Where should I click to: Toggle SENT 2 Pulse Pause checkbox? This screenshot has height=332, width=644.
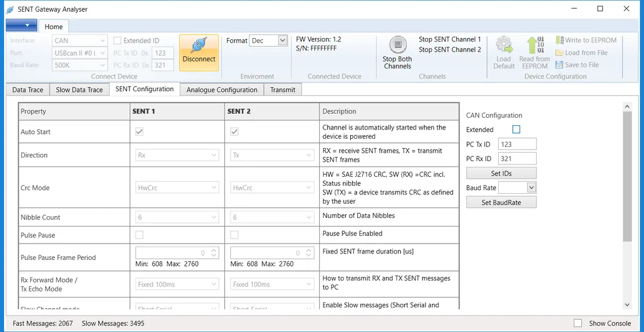(x=235, y=235)
